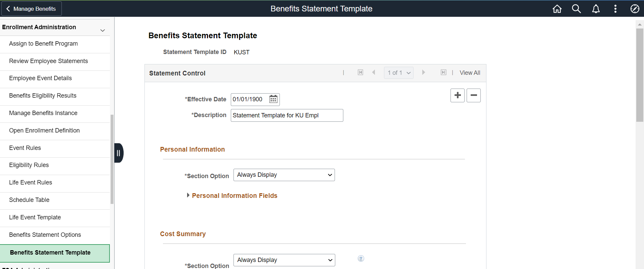Open the Effective Date calendar picker
The height and width of the screenshot is (269, 644).
pos(273,99)
